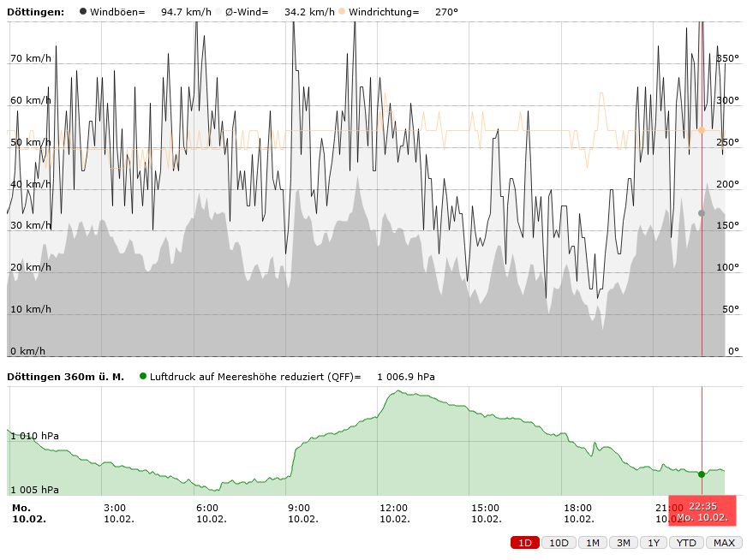
Task: Click the red 22:35 time tooltip
Action: [702, 512]
